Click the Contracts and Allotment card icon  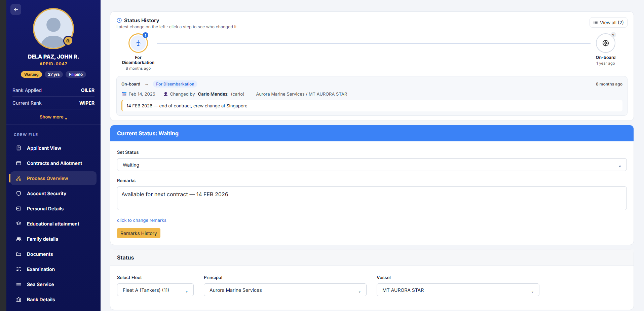19,163
